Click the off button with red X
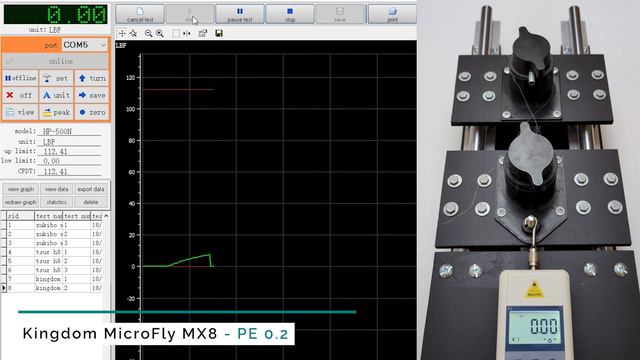Screen dimensions: 640x360 tap(20, 95)
